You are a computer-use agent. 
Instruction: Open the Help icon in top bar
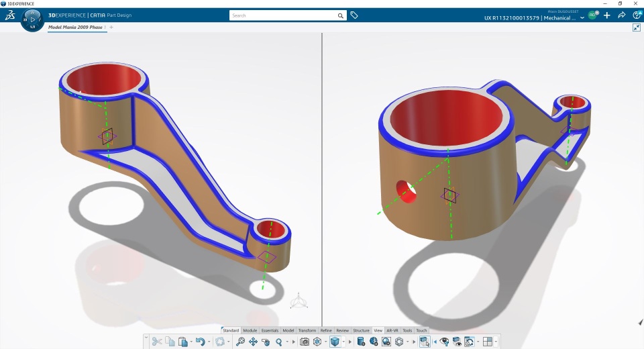pos(637,15)
